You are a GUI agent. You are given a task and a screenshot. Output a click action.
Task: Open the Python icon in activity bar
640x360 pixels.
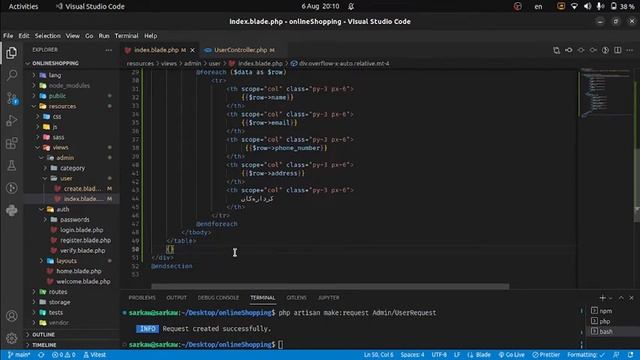click(x=11, y=210)
